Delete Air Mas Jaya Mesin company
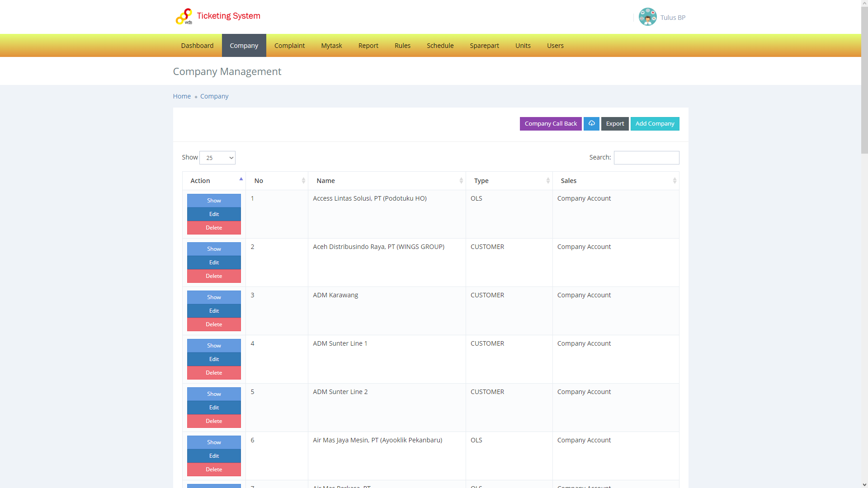Image resolution: width=868 pixels, height=488 pixels. tap(214, 469)
